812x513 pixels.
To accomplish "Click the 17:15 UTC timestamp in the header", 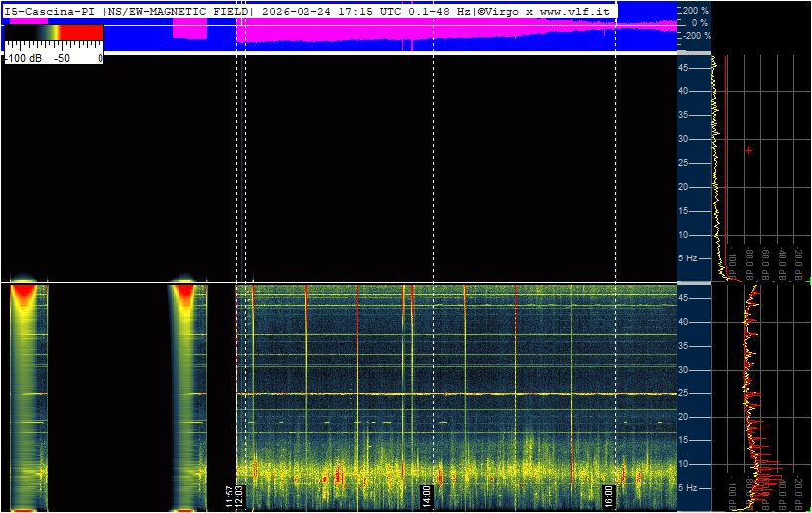I will 371,11.
